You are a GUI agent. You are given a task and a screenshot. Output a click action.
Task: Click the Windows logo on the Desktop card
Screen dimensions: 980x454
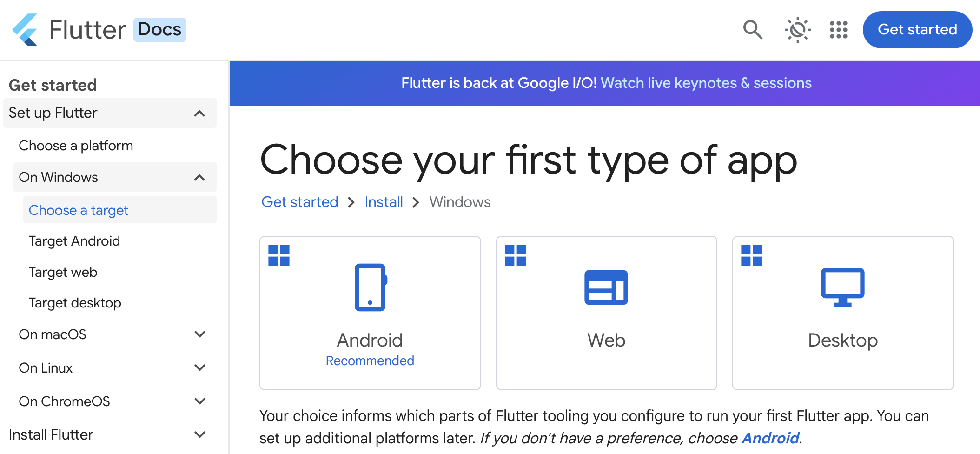click(752, 255)
